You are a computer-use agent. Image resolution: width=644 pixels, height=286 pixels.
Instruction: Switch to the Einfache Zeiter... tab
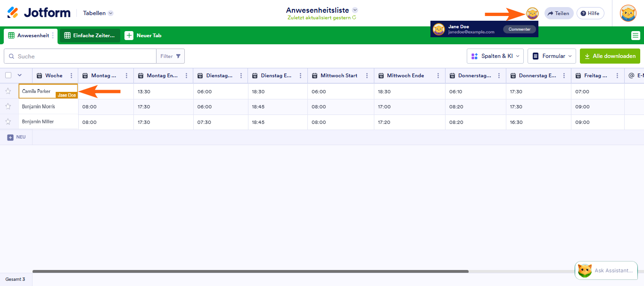coord(90,35)
